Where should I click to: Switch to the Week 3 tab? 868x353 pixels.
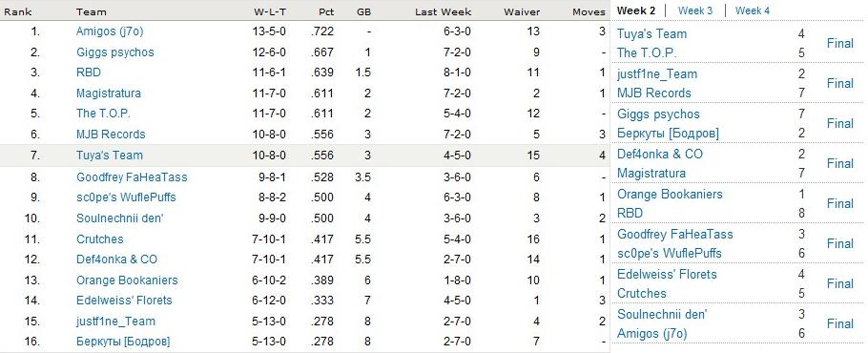click(x=695, y=10)
